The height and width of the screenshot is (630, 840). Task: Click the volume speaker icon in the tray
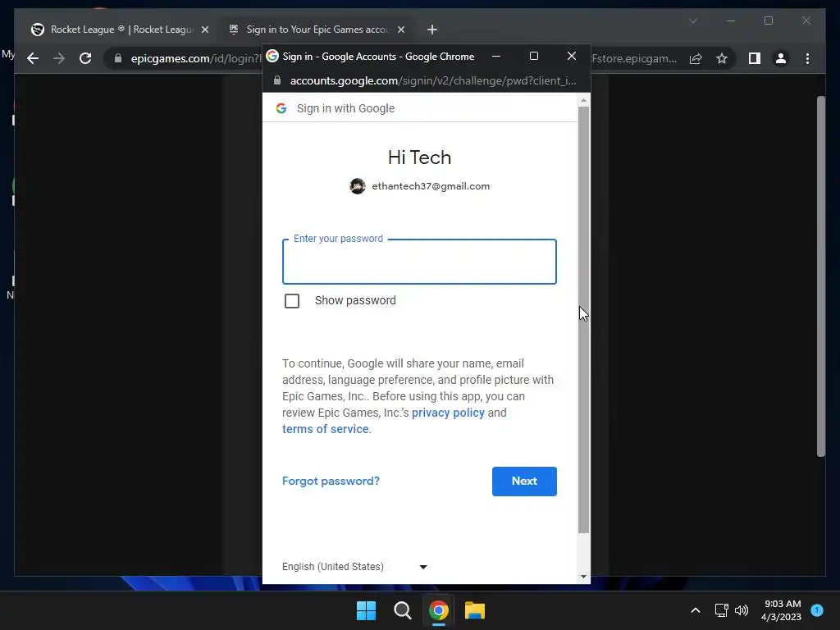click(x=742, y=610)
